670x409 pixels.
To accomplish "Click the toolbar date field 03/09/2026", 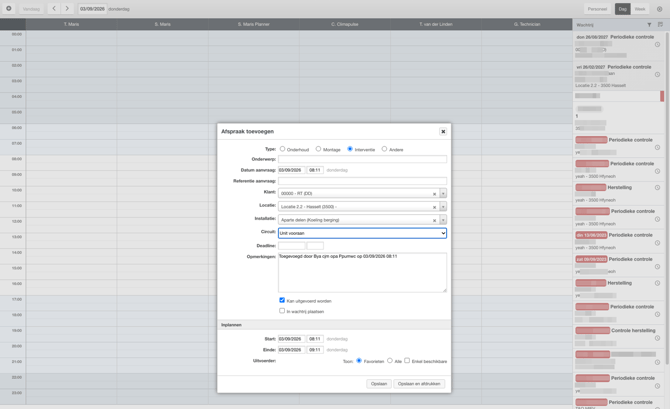I will point(92,9).
